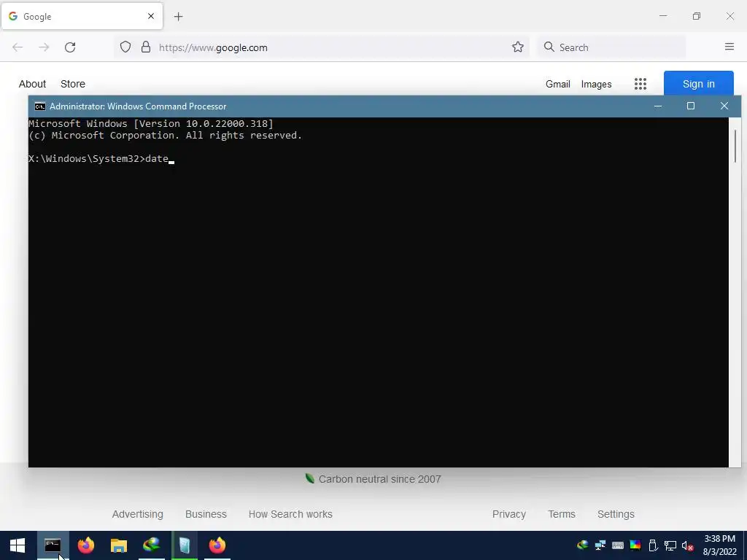Click the Firefox Search box
This screenshot has width=747, height=560.
coord(612,47)
